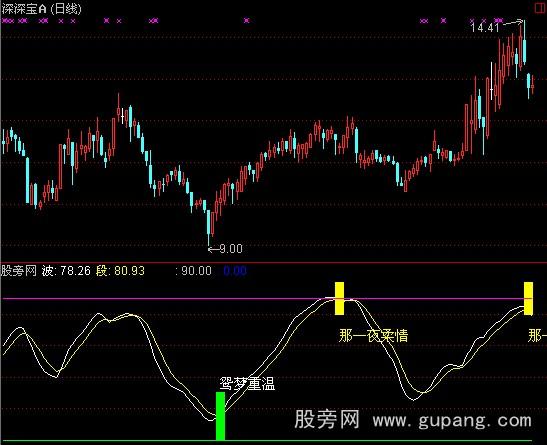
Task: Click the 鸳梦重温 signal label
Action: pyautogui.click(x=247, y=384)
